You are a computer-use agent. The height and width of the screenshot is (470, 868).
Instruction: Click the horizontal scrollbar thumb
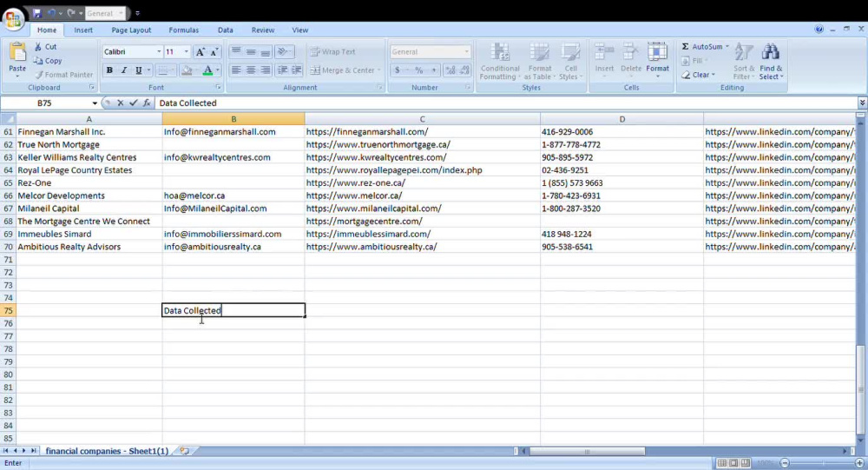click(x=587, y=451)
